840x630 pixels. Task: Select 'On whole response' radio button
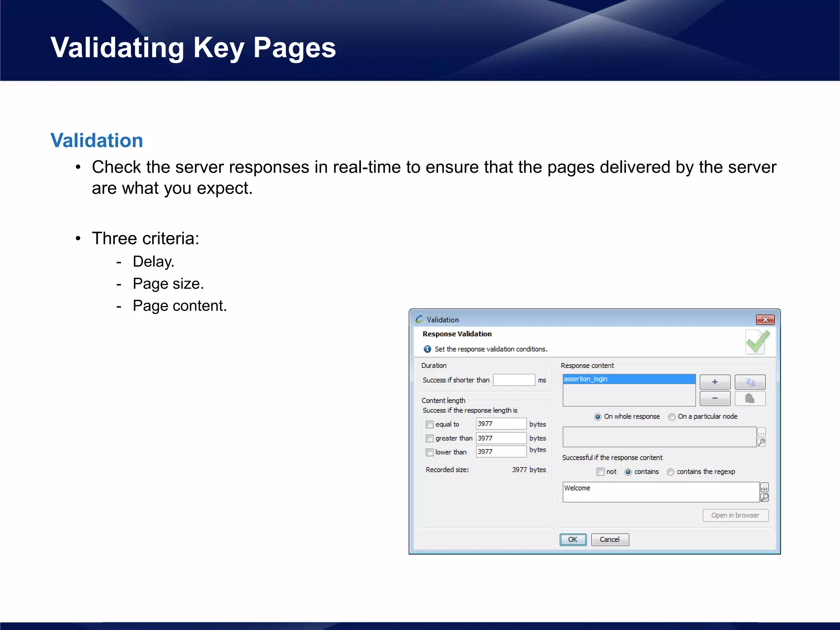[598, 417]
